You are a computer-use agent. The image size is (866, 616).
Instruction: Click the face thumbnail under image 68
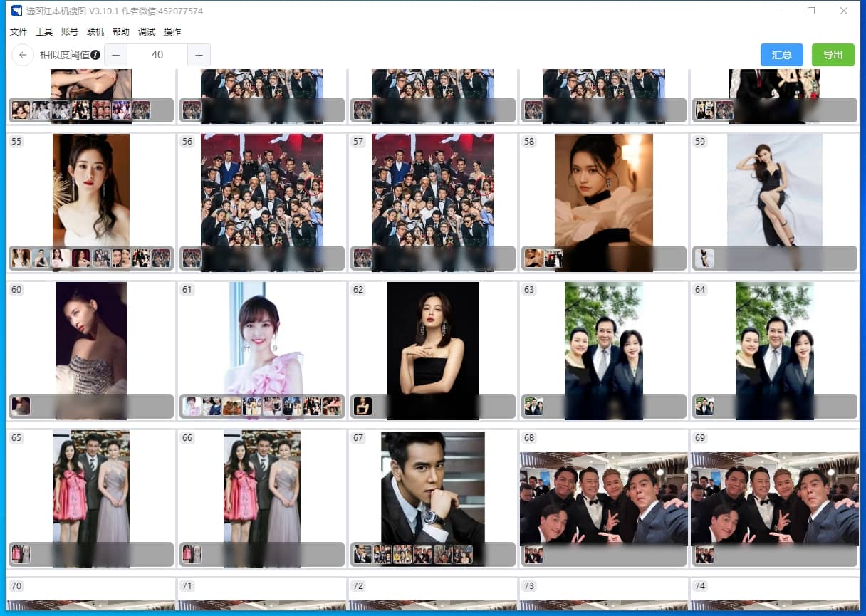click(534, 554)
